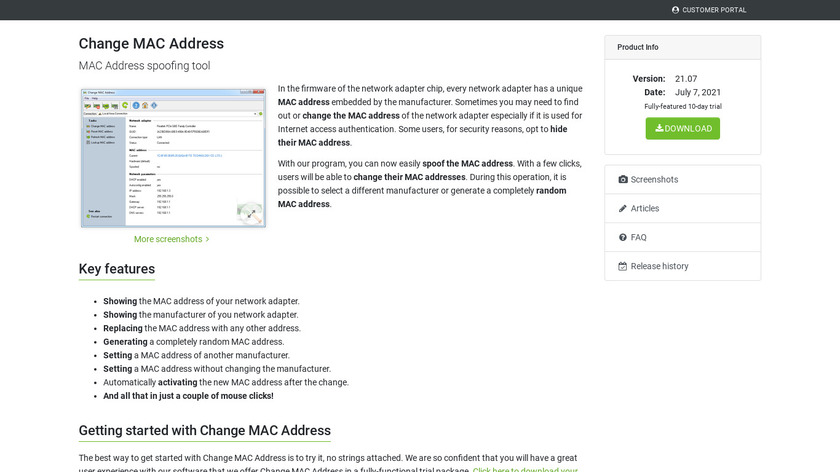The height and width of the screenshot is (472, 840).
Task: Click 'Fully-featured 10-day trial' text
Action: point(682,107)
